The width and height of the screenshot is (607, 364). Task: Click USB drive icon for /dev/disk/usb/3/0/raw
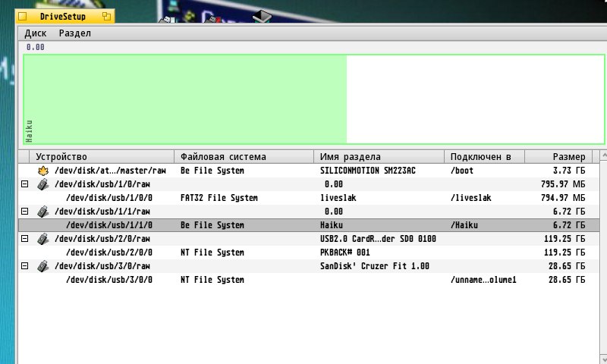(43, 266)
